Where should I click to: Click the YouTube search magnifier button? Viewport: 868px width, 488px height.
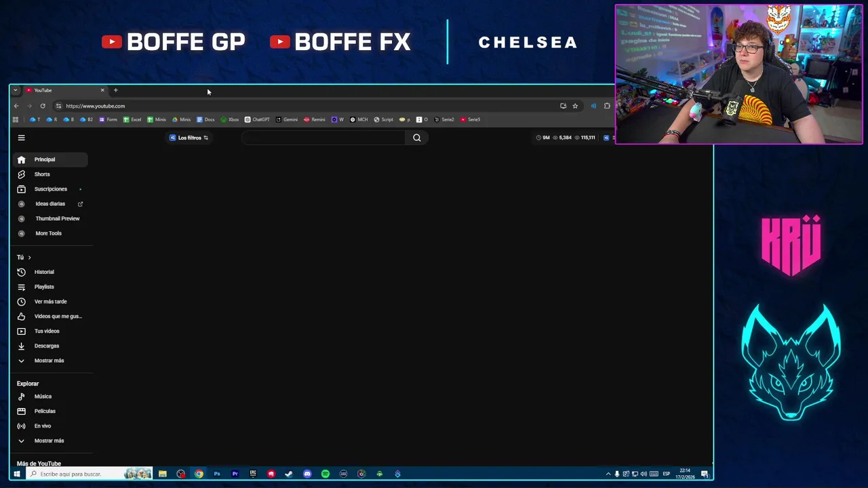417,138
